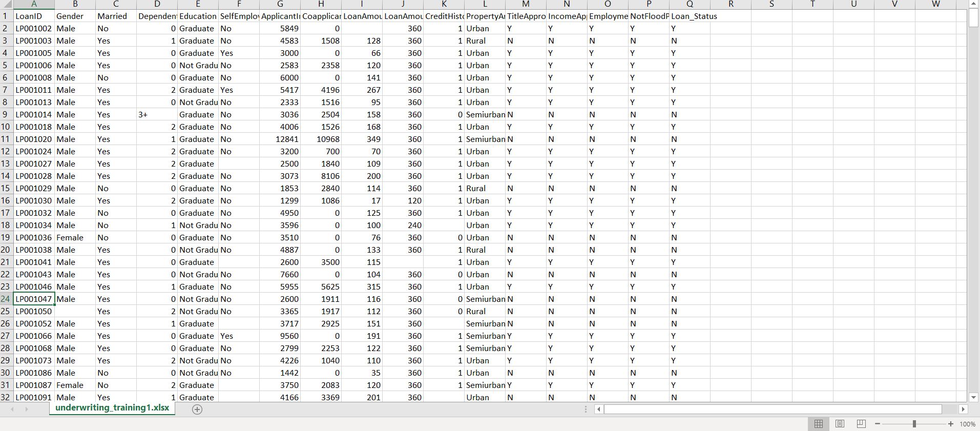The width and height of the screenshot is (980, 431).
Task: Select column G header
Action: (280, 4)
